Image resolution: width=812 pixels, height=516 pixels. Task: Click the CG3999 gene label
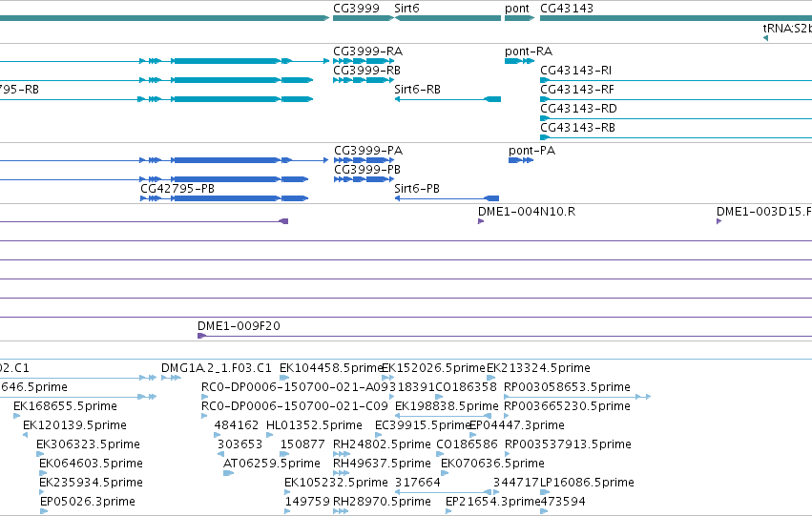[356, 9]
